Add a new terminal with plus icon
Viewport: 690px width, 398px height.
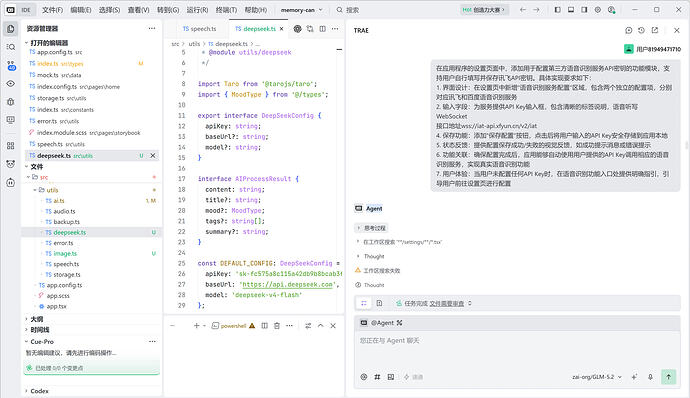[x=196, y=326]
